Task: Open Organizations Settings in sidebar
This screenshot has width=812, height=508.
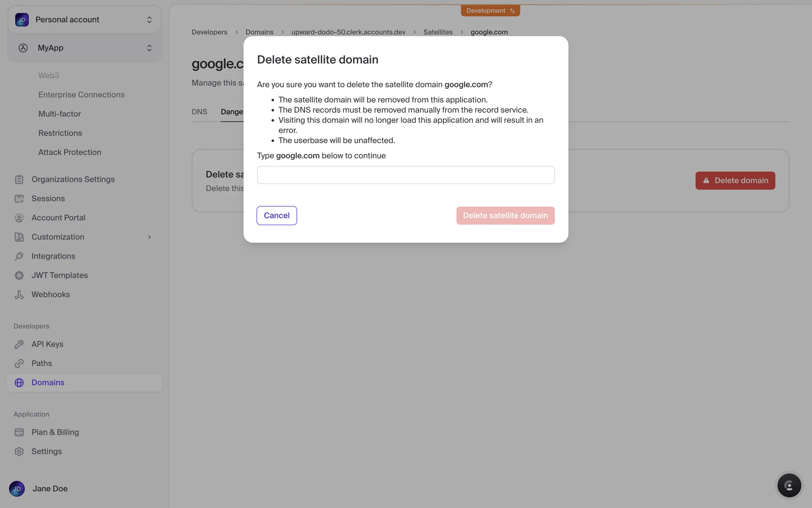Action: (x=73, y=179)
